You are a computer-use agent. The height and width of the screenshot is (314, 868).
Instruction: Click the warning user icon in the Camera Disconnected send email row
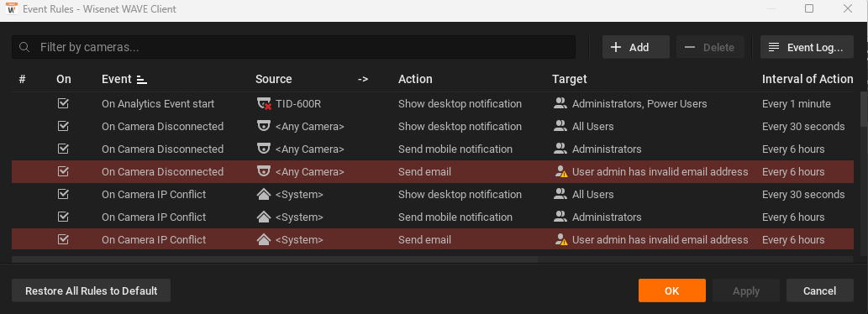coord(560,172)
